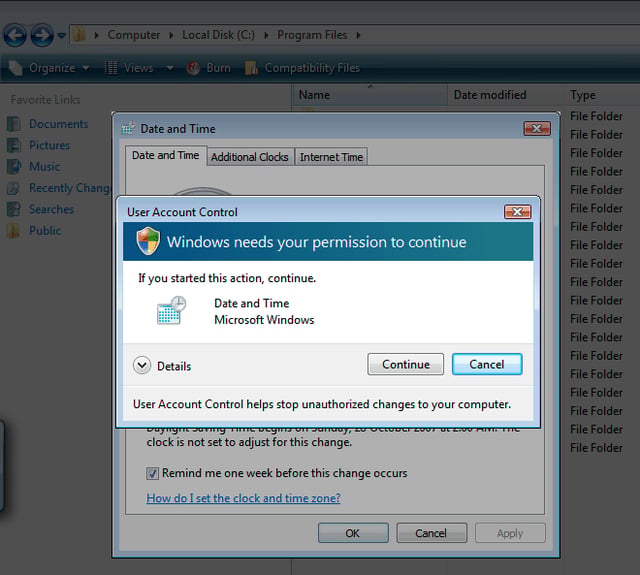Screen dimensions: 640x575
Task: Click folder icon in Explorer address bar
Action: point(79,35)
